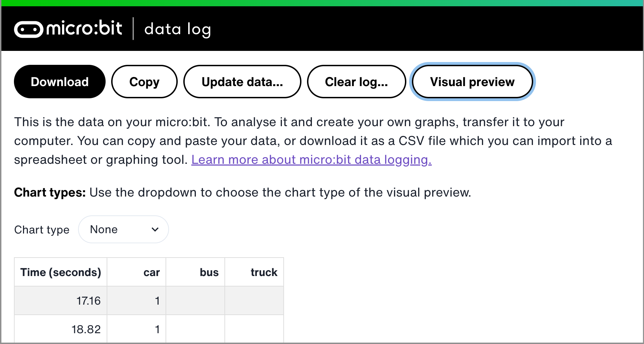Viewport: 644px width, 344px height.
Task: Click the data log title in the header
Action: 178,29
